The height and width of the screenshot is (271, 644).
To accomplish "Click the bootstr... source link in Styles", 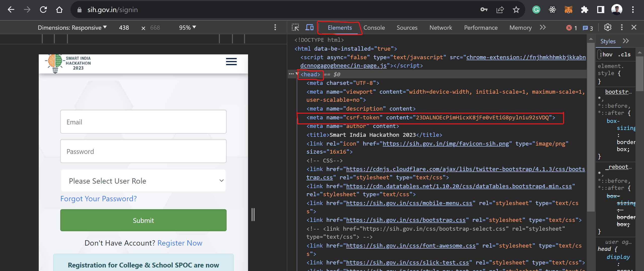I will click(618, 92).
